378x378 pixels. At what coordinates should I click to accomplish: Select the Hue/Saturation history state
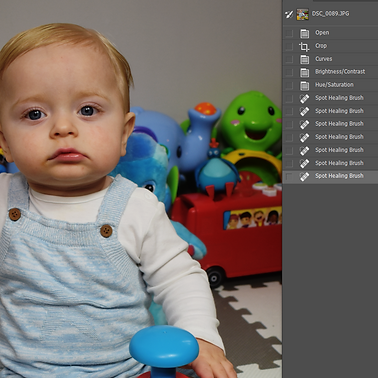pos(334,85)
